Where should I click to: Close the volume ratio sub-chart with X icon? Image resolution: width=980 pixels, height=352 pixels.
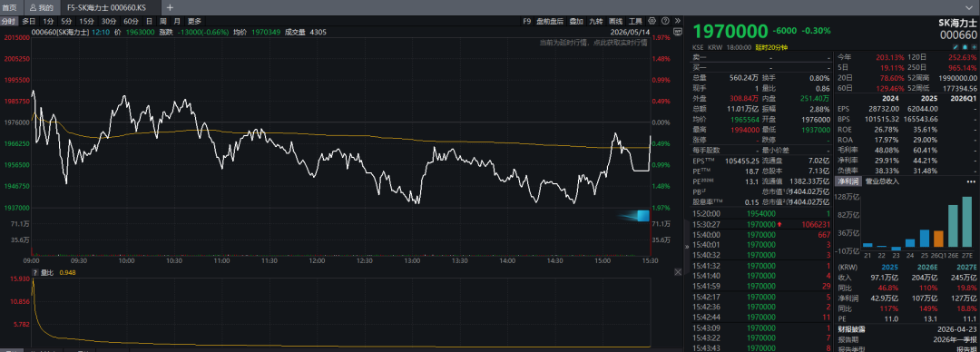tap(678, 272)
